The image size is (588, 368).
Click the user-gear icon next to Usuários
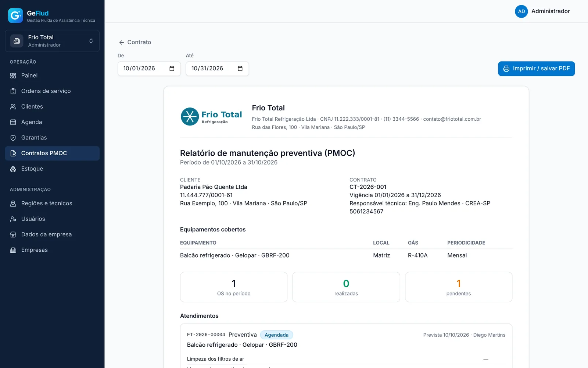[13, 219]
